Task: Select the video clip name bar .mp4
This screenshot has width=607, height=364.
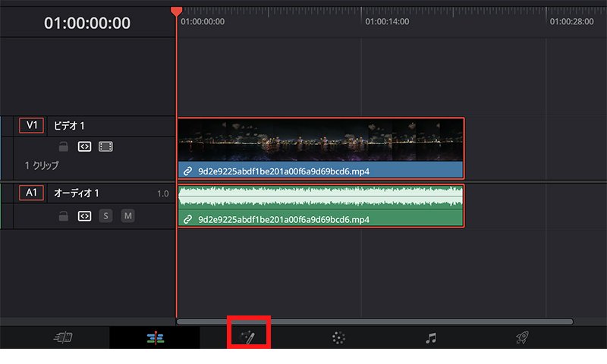Action: tap(320, 171)
